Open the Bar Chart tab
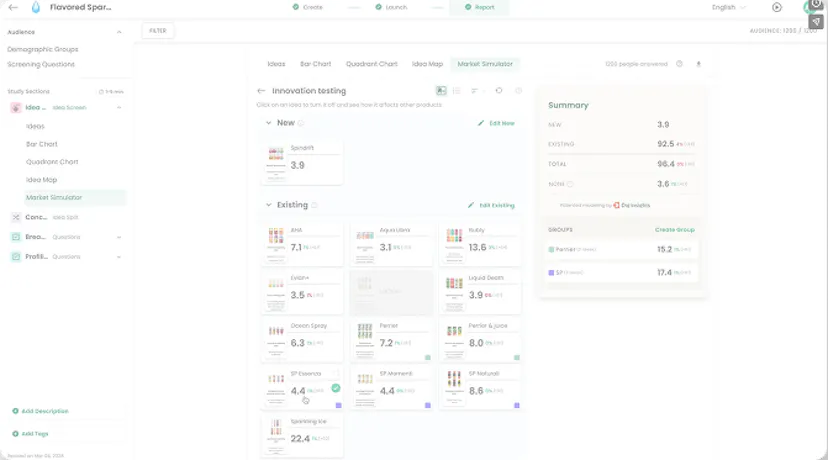This screenshot has width=828, height=460. click(315, 64)
